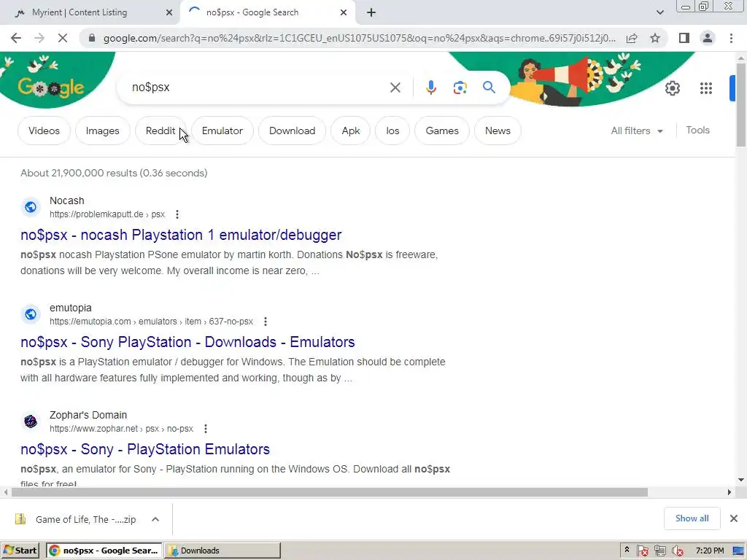Expand Game of Life zip download options
This screenshot has width=747, height=560.
155,519
